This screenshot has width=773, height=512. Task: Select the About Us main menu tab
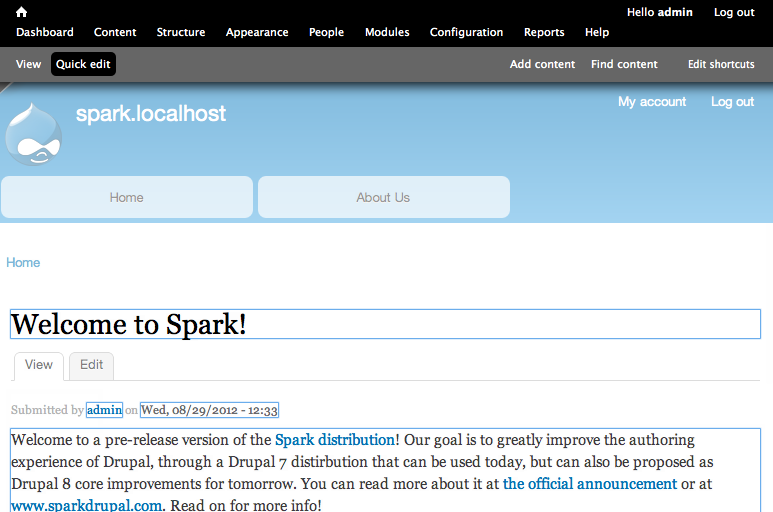click(x=384, y=197)
